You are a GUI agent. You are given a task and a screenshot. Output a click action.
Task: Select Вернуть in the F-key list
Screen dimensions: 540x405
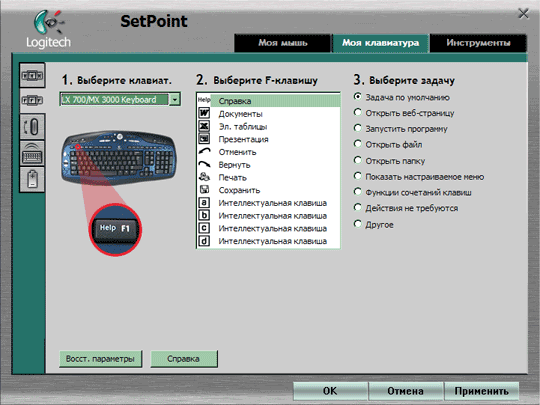(x=268, y=165)
